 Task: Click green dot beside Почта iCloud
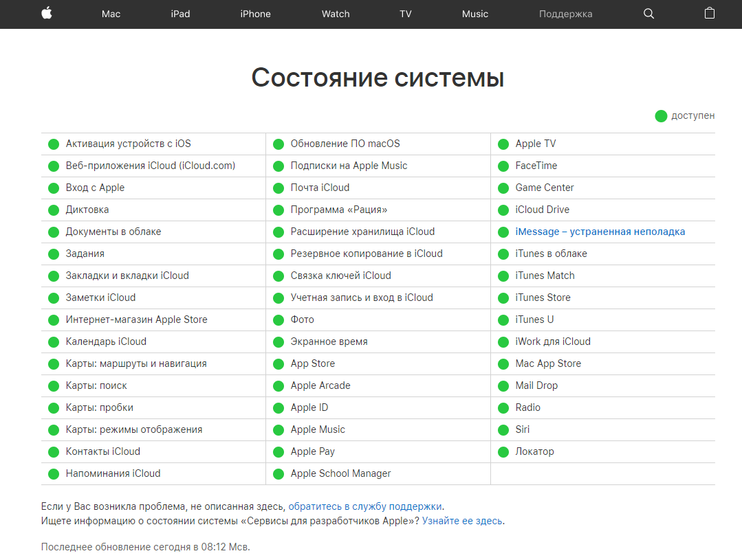[279, 188]
